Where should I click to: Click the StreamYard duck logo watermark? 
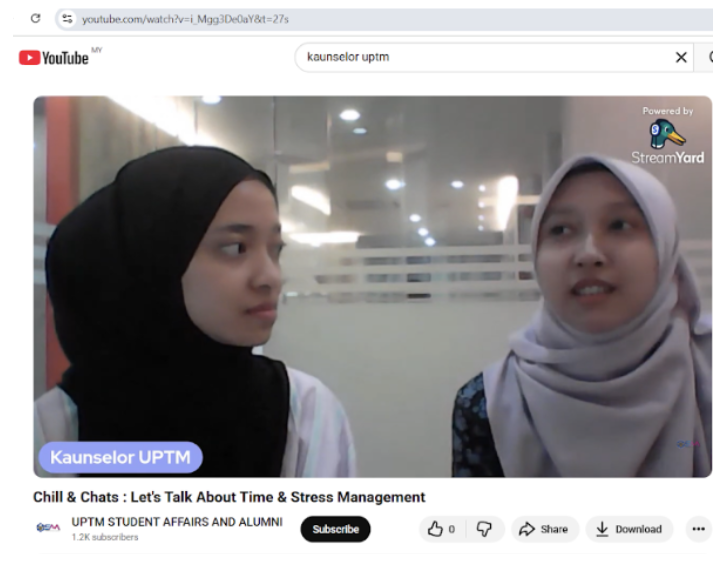[x=667, y=134]
